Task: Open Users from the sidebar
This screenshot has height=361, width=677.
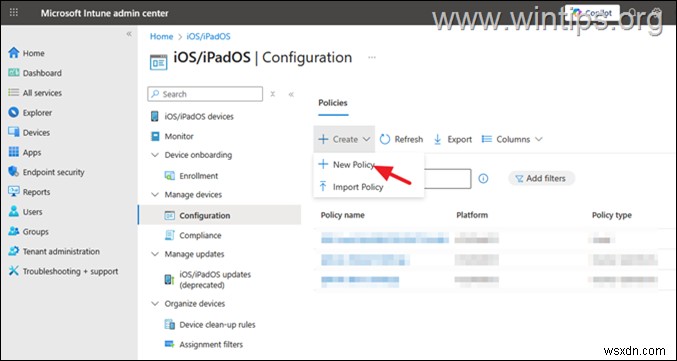Action: tap(32, 212)
